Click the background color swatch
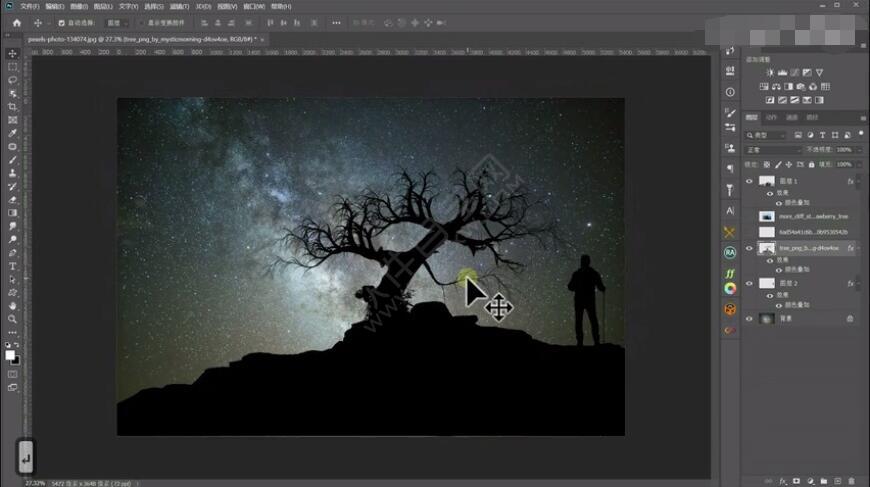The width and height of the screenshot is (870, 487). pos(17,361)
